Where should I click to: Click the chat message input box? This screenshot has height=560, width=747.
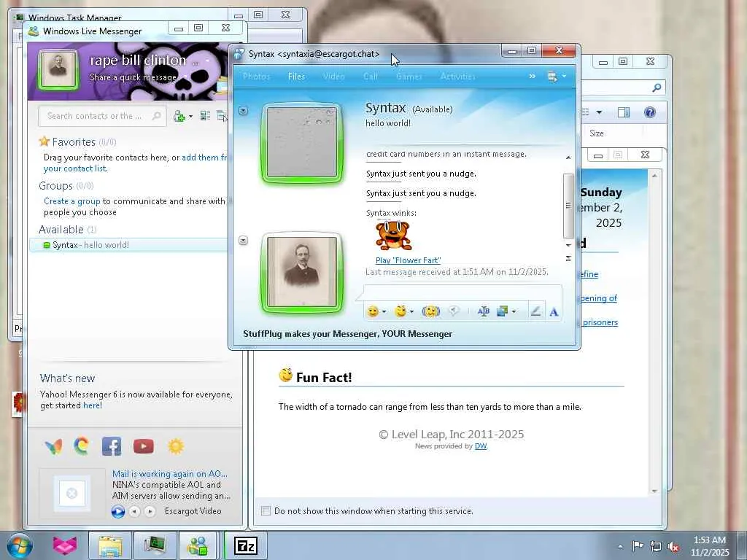click(462, 293)
